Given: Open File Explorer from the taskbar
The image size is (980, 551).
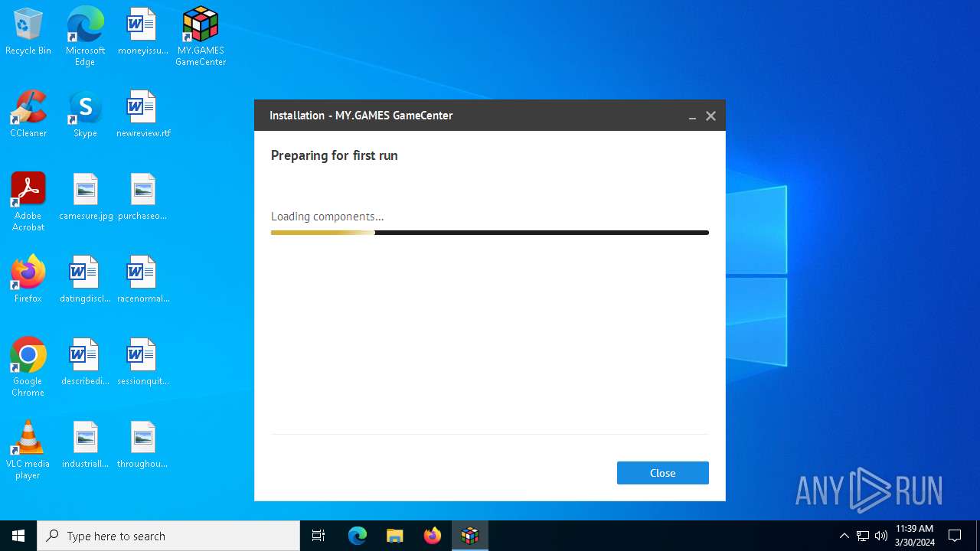Looking at the screenshot, I should coord(394,536).
